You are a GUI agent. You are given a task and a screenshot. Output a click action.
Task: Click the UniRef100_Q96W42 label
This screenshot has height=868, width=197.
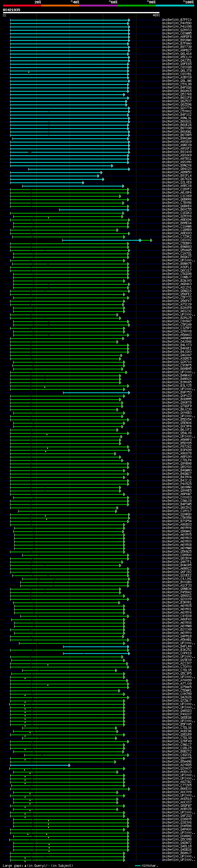click(x=177, y=531)
